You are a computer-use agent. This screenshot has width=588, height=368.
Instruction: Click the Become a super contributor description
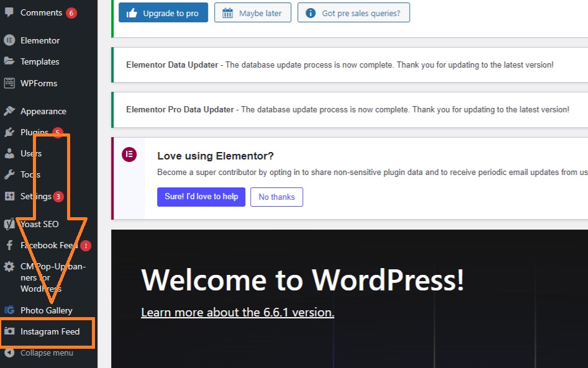click(373, 173)
